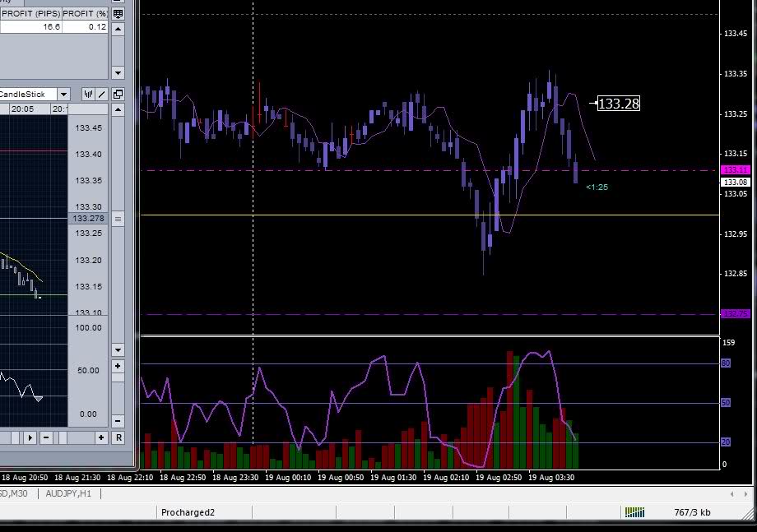This screenshot has height=532, width=757.
Task: Open the CandleStick chart type dropdown
Action: (63, 95)
